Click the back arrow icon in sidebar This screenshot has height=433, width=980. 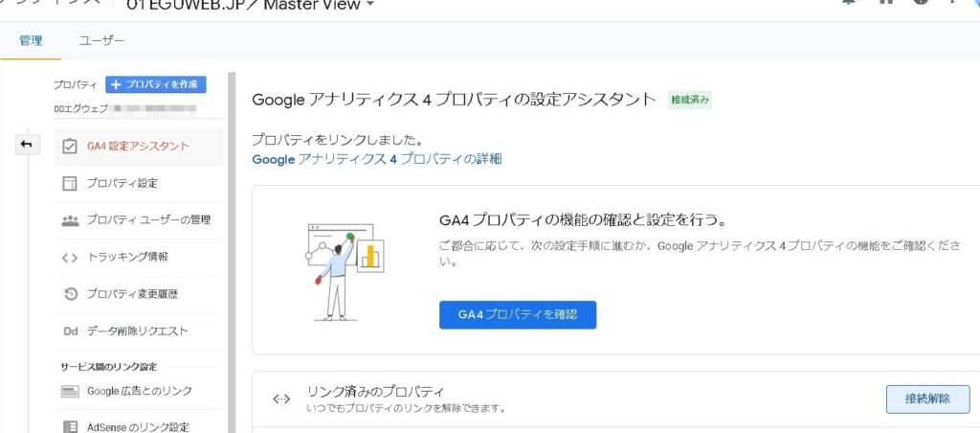click(x=26, y=145)
